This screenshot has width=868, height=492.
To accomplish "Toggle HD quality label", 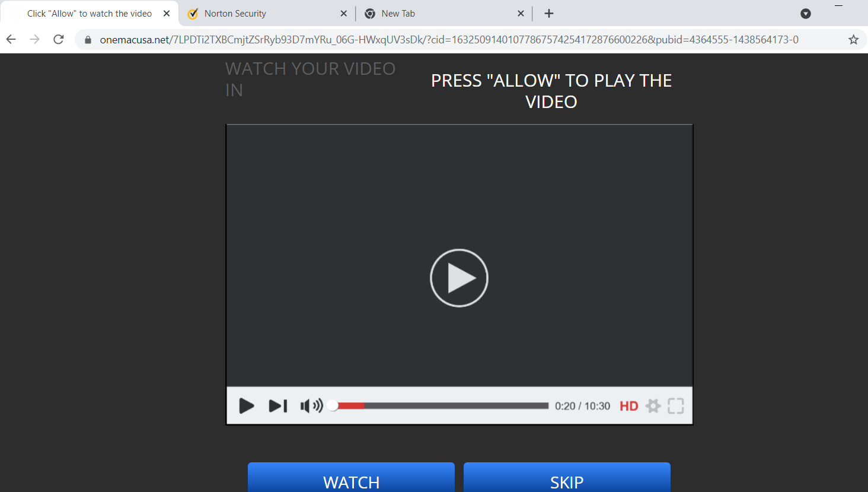I will point(628,406).
